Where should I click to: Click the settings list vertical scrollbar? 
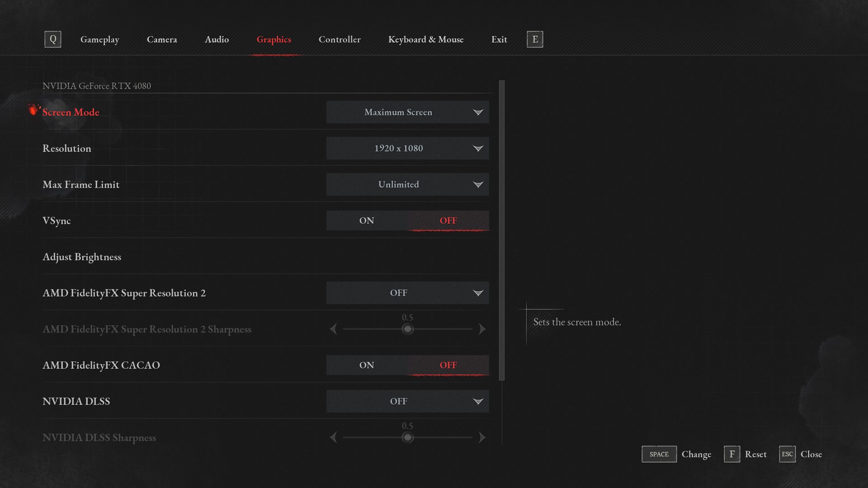tap(501, 230)
